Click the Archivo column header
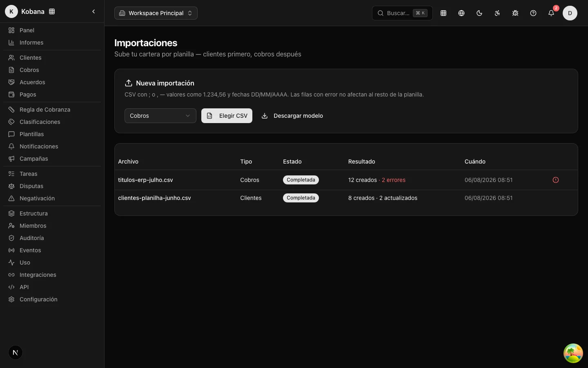 (x=128, y=162)
